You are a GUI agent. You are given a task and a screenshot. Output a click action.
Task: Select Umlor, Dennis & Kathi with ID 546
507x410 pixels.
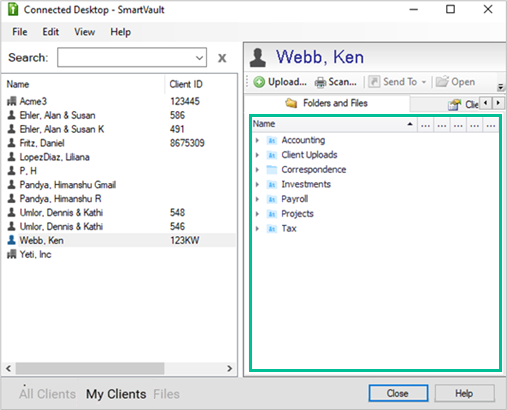pyautogui.click(x=120, y=227)
